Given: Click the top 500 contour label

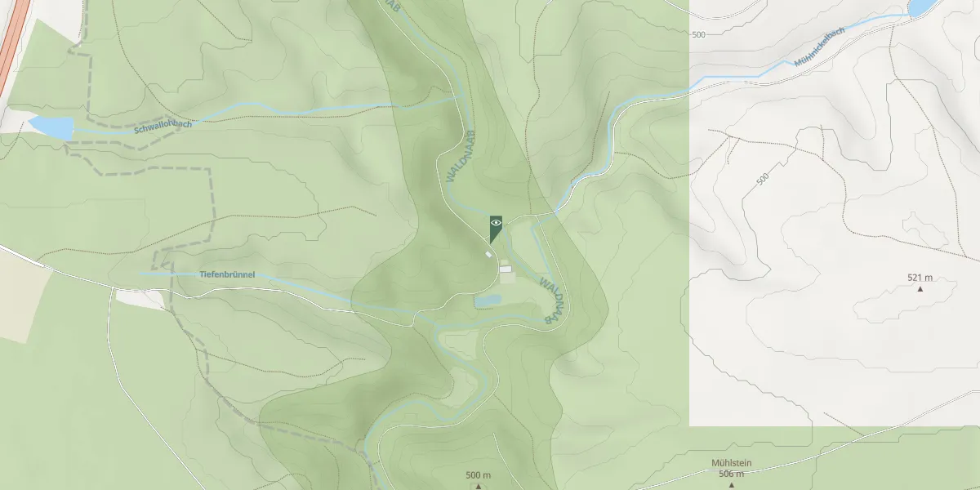Looking at the screenshot, I should [x=698, y=35].
